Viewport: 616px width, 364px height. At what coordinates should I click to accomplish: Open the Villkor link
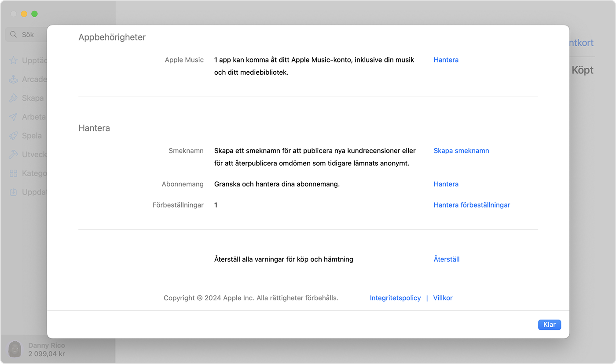coord(443,298)
